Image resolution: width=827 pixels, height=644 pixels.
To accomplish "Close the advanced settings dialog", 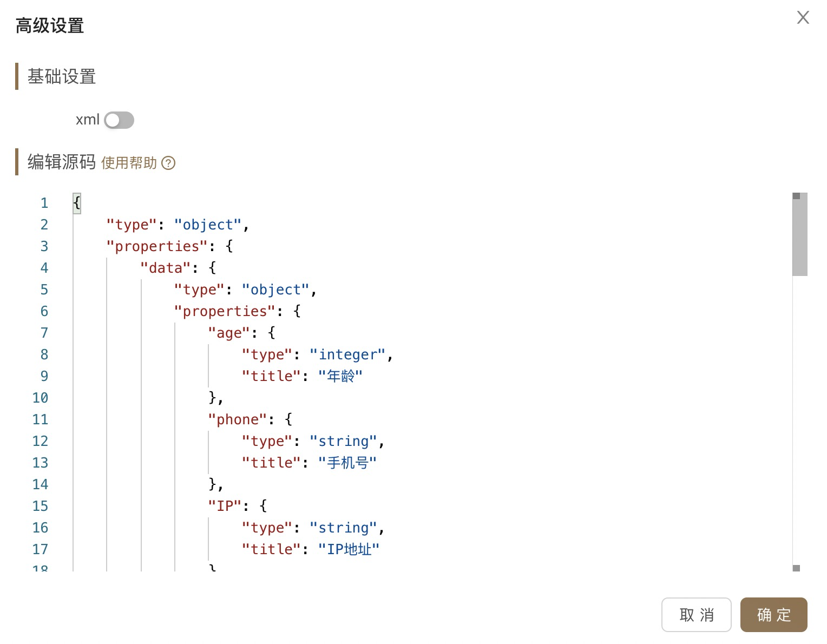I will click(803, 18).
